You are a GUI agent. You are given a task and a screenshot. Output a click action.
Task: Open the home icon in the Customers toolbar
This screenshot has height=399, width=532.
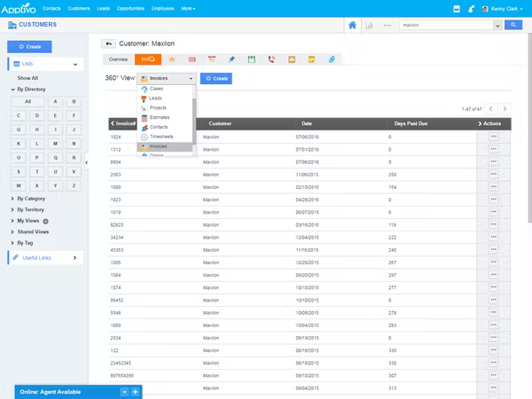pyautogui.click(x=352, y=25)
